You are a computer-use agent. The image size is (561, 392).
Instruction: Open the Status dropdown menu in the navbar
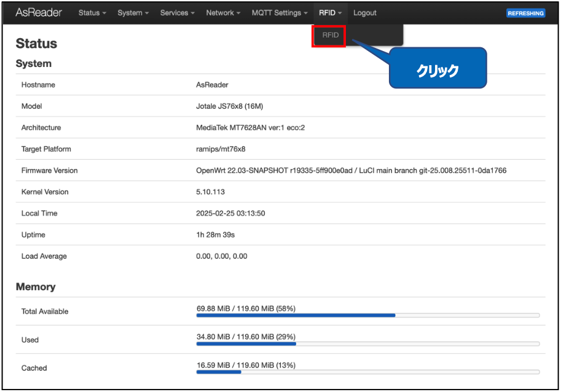92,13
